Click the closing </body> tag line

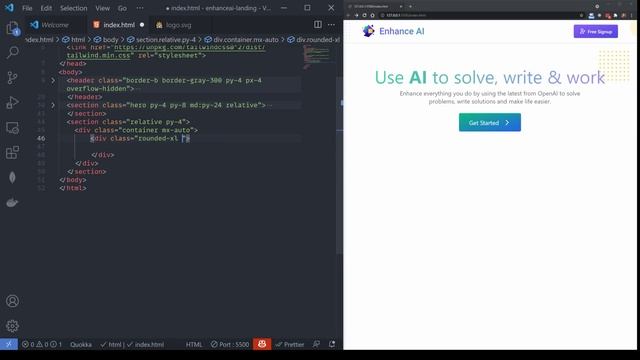click(73, 180)
